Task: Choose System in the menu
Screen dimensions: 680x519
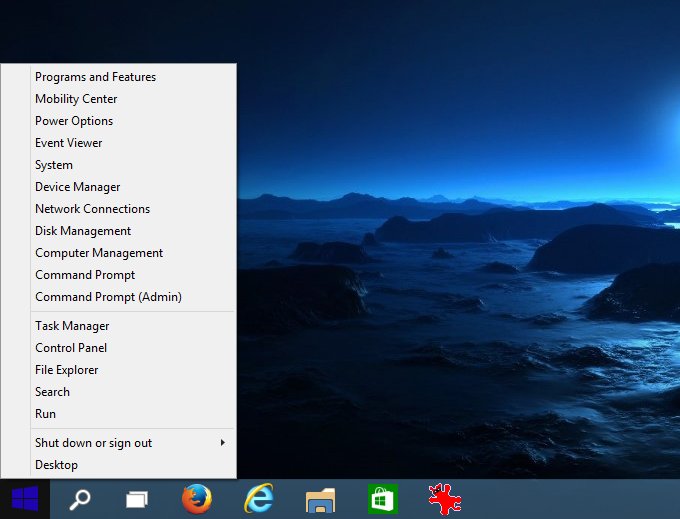Action: coord(134,165)
